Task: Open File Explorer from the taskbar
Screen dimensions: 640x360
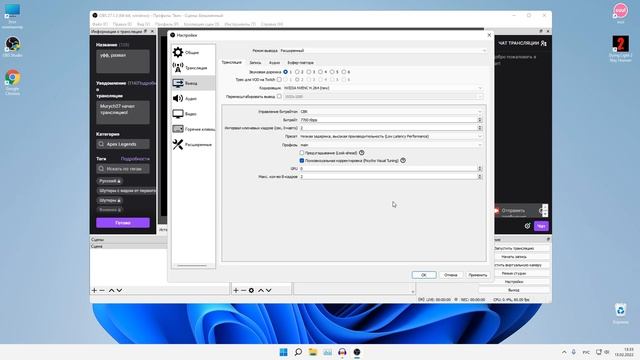Action: [313, 352]
